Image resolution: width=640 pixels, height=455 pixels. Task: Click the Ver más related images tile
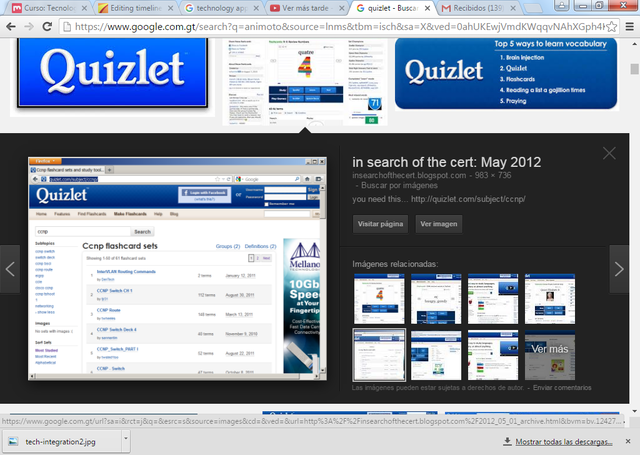point(550,355)
